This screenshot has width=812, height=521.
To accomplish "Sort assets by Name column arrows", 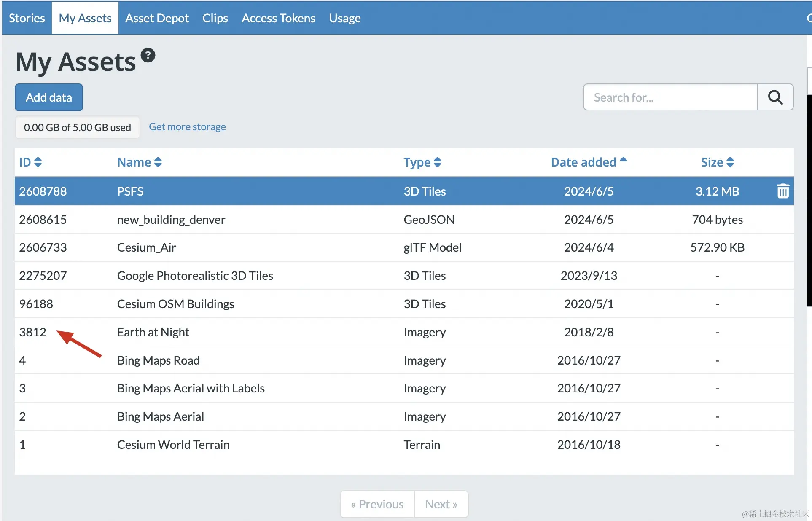I will click(x=158, y=162).
